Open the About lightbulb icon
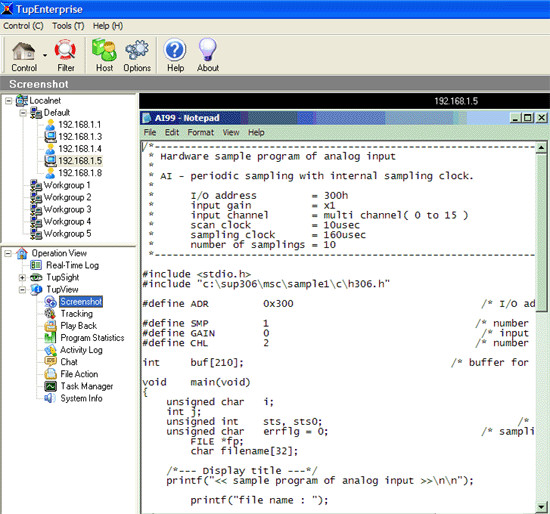This screenshot has height=514, width=550. click(208, 49)
